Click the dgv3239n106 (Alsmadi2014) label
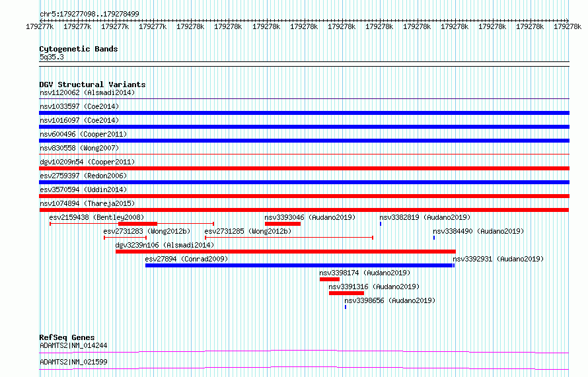This screenshot has width=588, height=377. click(x=165, y=245)
